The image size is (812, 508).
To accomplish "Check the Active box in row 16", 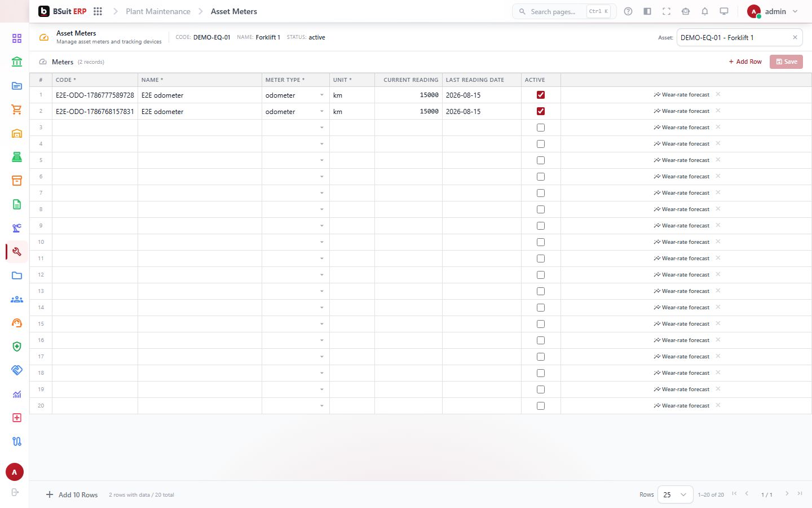I will [541, 340].
